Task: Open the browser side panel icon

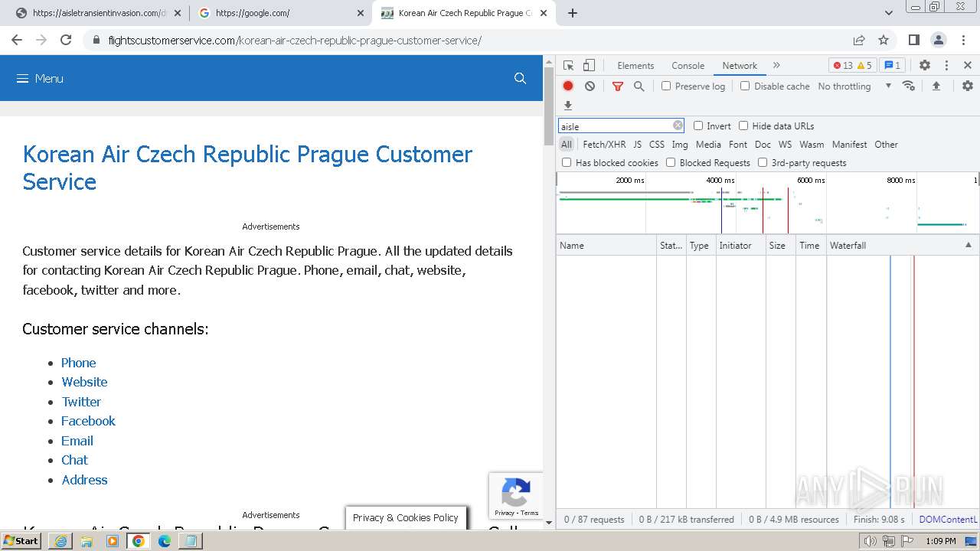Action: click(913, 40)
